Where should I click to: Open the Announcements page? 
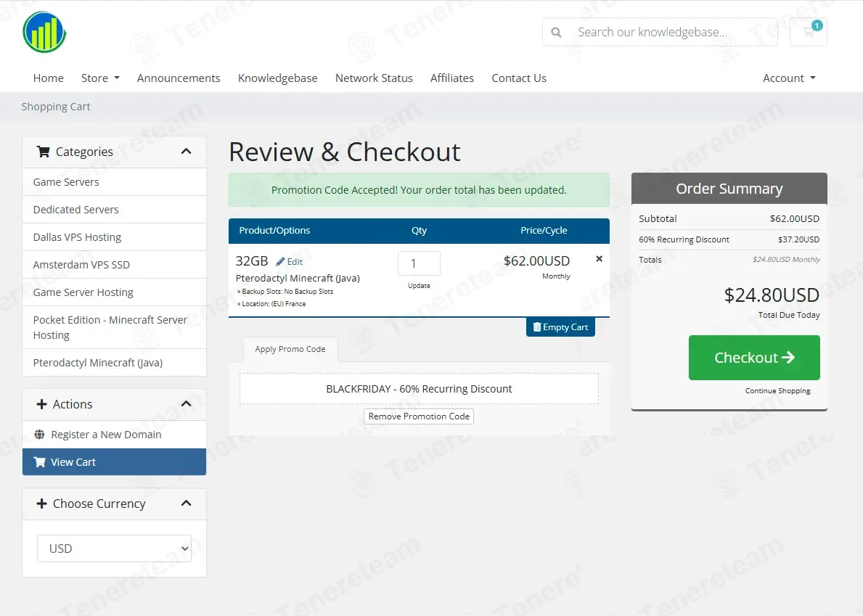click(179, 78)
